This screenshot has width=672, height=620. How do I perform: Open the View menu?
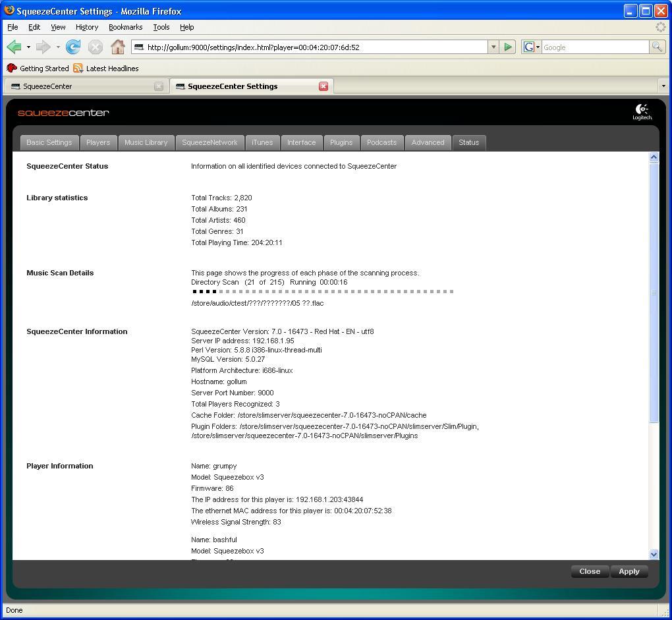click(x=58, y=27)
